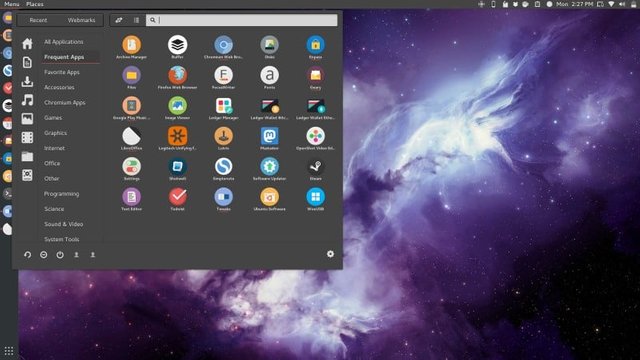Show the Other category
Image resolution: width=640 pixels, height=360 pixels.
pyautogui.click(x=51, y=178)
